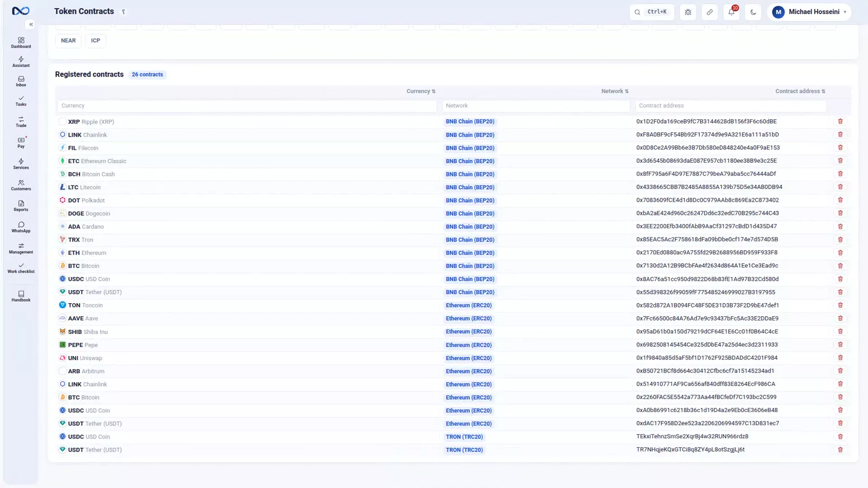Sort by Currency column header
Image resolution: width=868 pixels, height=488 pixels.
[x=421, y=91]
